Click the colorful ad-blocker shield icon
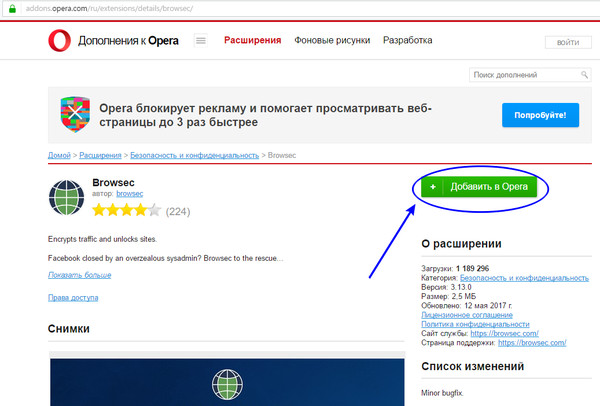 coord(75,114)
